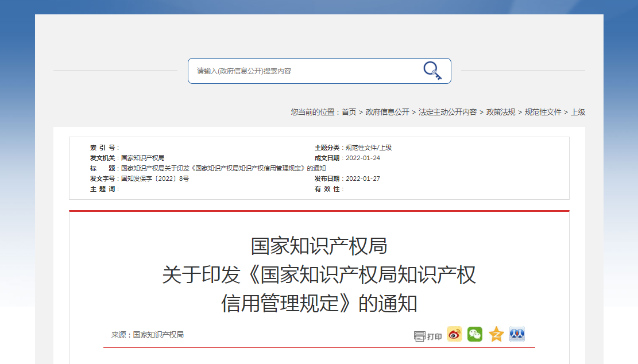Open 首页 breadcrumb link
638x364 pixels.
tap(349, 112)
